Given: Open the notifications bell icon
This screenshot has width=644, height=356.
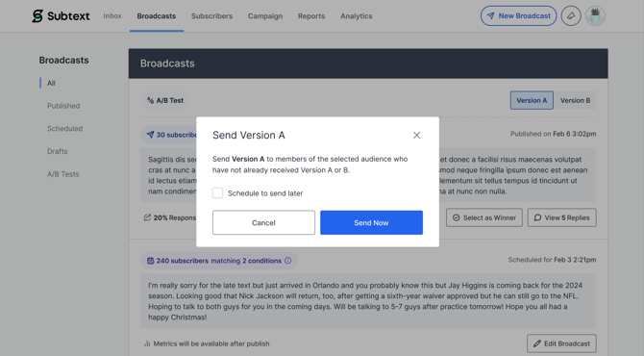Looking at the screenshot, I should tap(571, 16).
